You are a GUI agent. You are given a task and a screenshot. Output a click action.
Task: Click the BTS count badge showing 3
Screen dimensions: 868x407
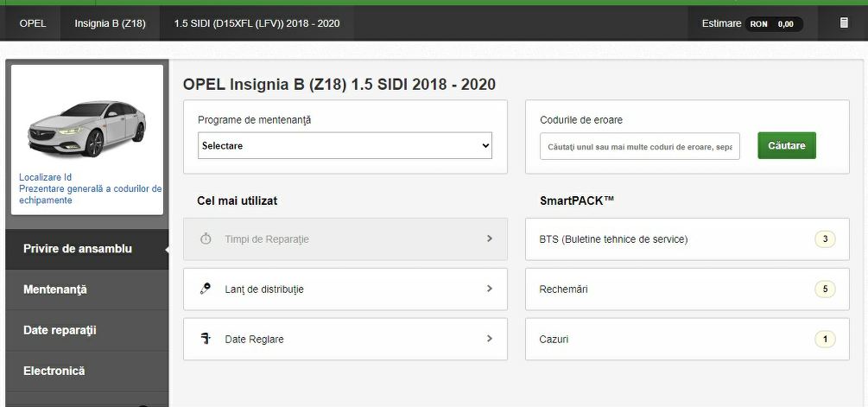tap(825, 239)
